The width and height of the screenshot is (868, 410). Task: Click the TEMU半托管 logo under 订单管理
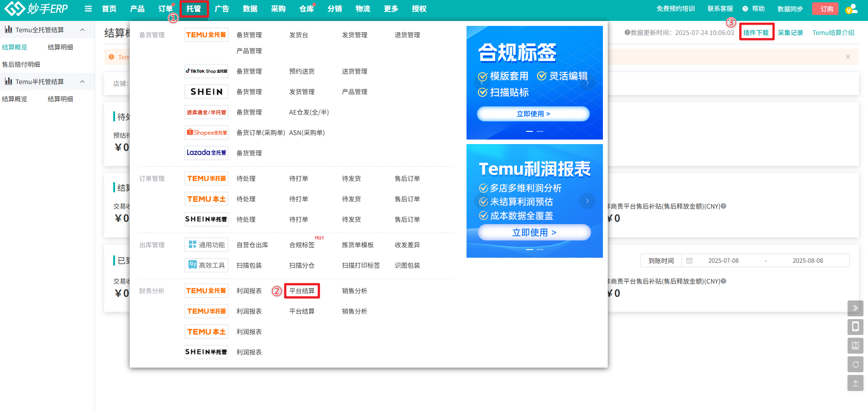(206, 178)
